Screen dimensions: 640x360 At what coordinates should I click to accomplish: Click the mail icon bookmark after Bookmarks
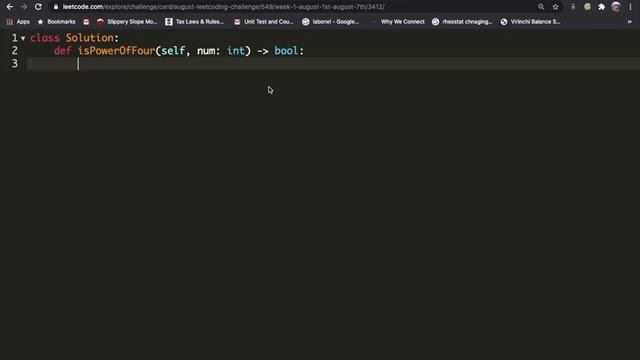coord(86,22)
